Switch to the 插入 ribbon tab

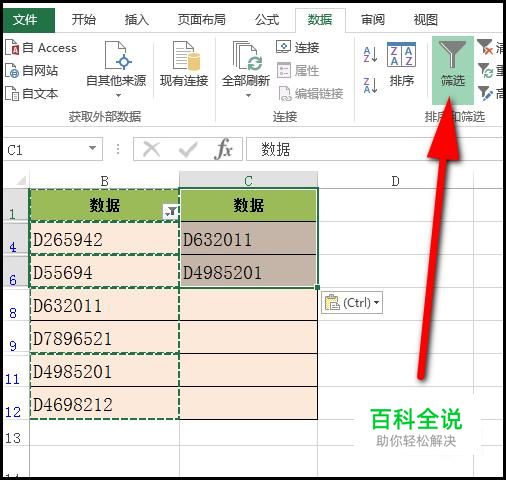coord(136,20)
